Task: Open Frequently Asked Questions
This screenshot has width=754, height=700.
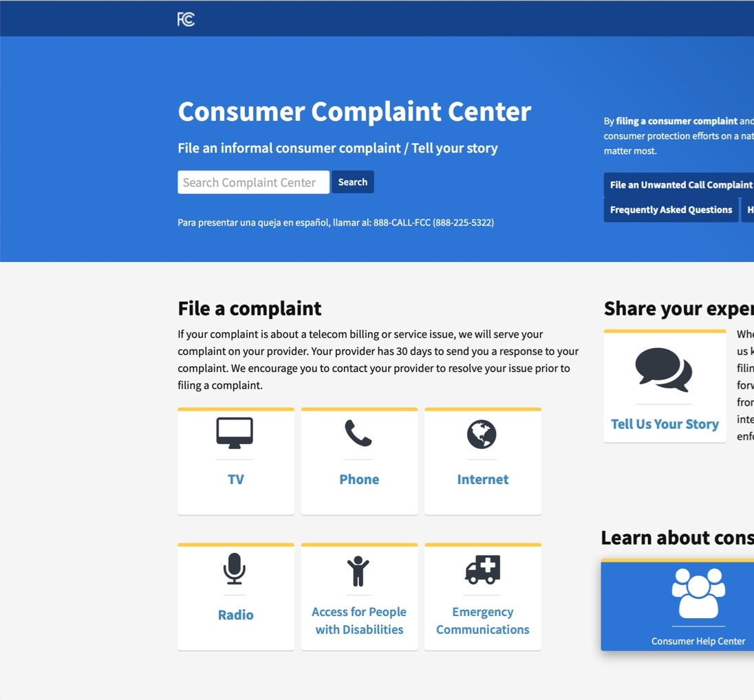Action: click(x=671, y=210)
